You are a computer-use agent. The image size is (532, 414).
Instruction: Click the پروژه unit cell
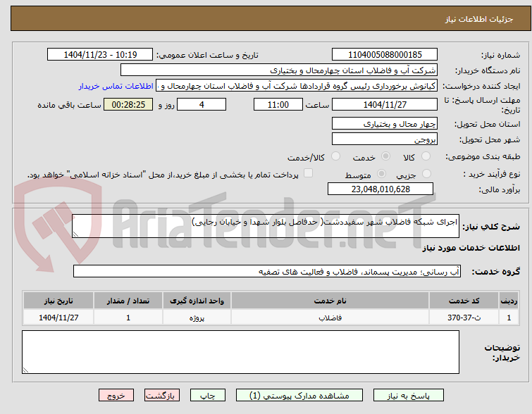tap(197, 318)
